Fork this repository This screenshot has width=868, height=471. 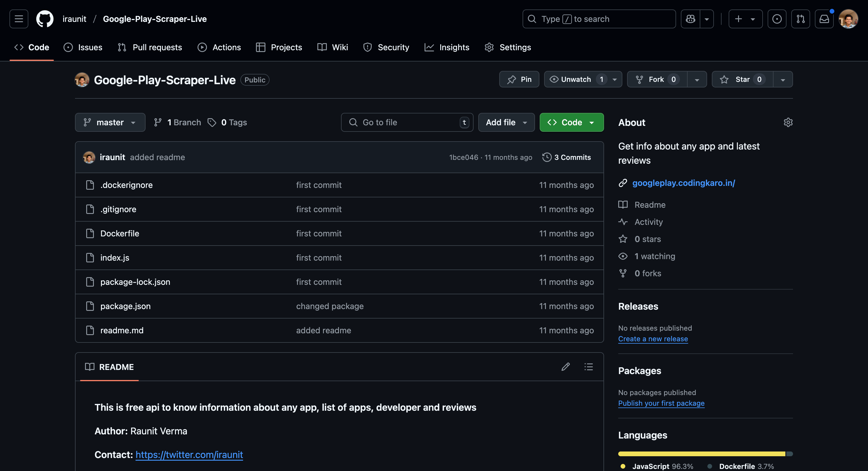pyautogui.click(x=657, y=79)
